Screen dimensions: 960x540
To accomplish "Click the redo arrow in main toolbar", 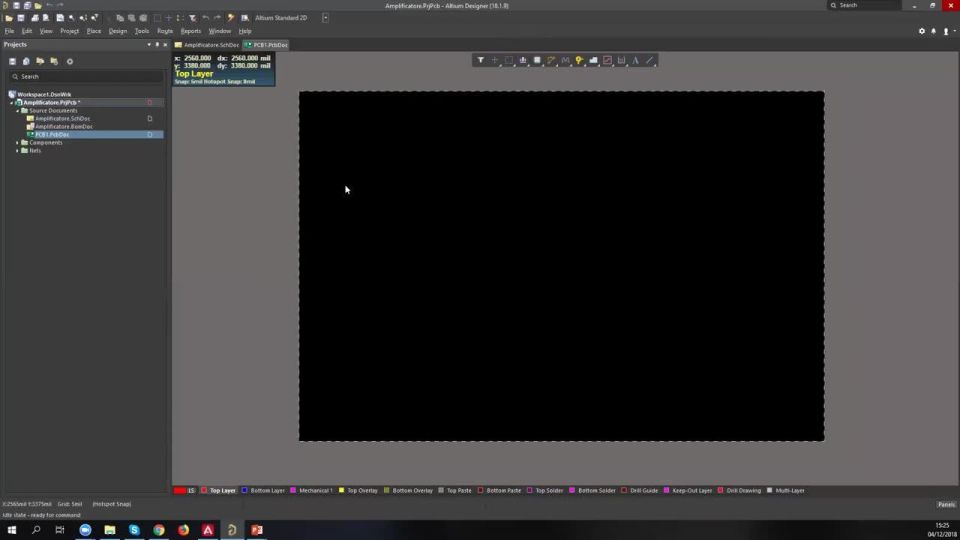I will [x=217, y=18].
